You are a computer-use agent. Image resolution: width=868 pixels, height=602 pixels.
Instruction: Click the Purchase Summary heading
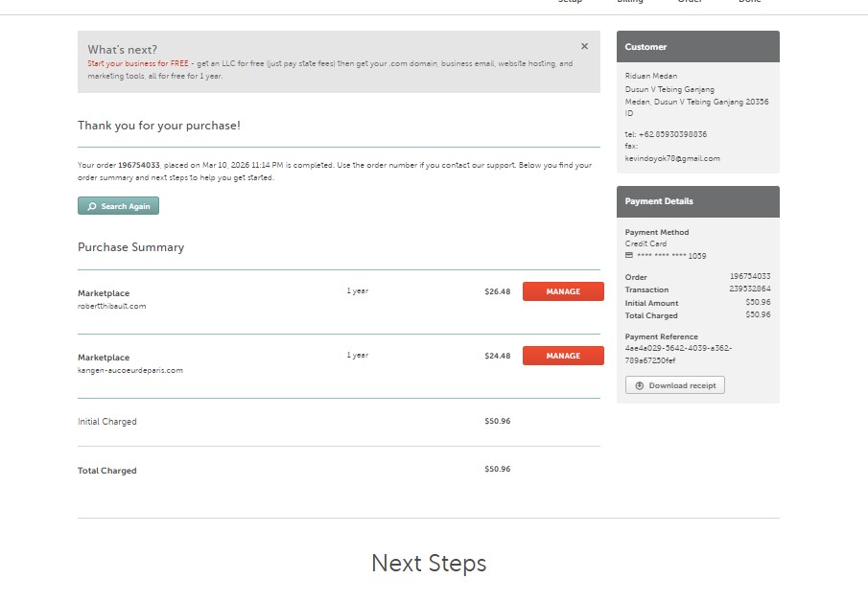(130, 247)
